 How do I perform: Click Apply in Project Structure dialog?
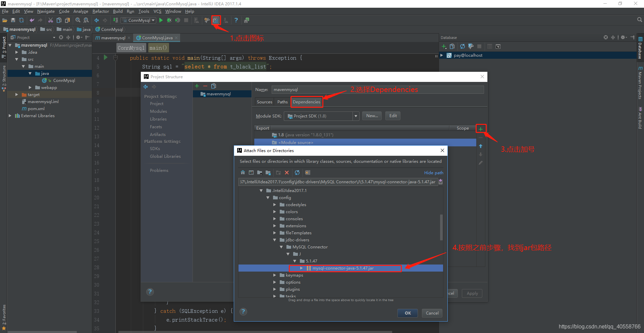click(472, 293)
